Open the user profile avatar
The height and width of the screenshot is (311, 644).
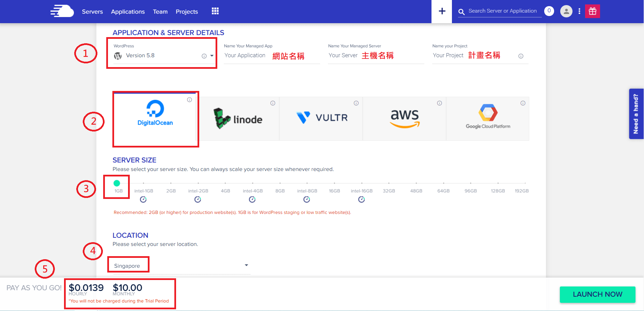tap(566, 11)
